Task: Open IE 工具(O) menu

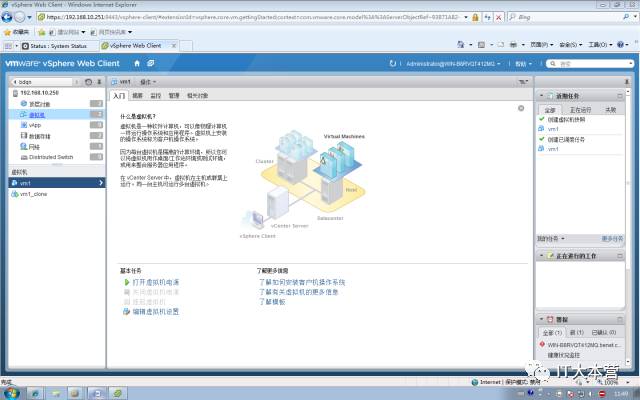Action: coord(600,44)
